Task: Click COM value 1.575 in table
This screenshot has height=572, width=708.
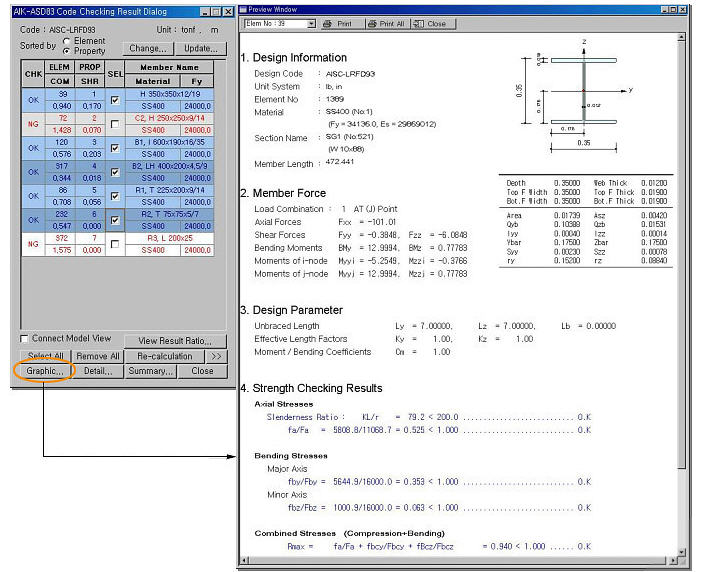Action: point(61,250)
